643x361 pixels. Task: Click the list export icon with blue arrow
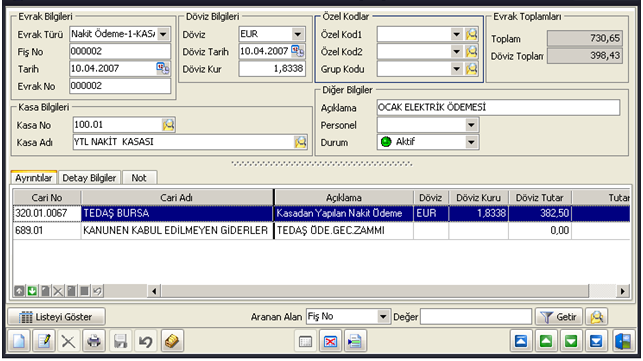[x=355, y=341]
